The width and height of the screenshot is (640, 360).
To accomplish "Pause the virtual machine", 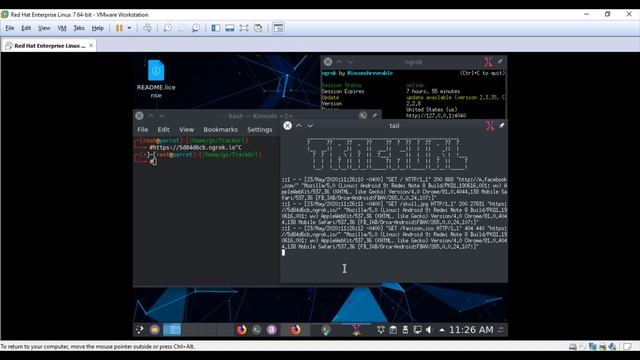I will coord(119,28).
